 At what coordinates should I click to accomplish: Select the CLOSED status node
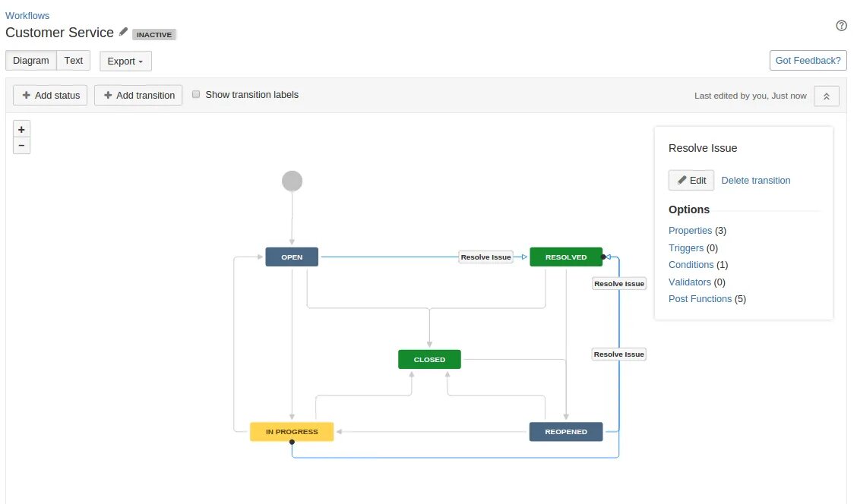(x=429, y=360)
